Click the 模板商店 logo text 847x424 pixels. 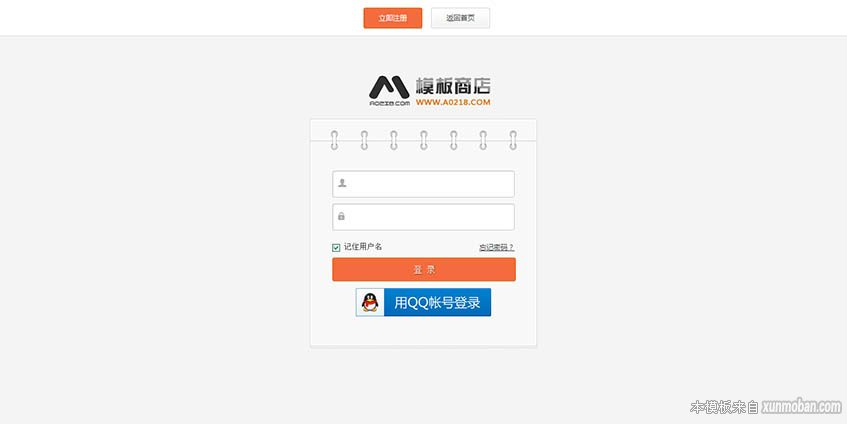click(453, 86)
